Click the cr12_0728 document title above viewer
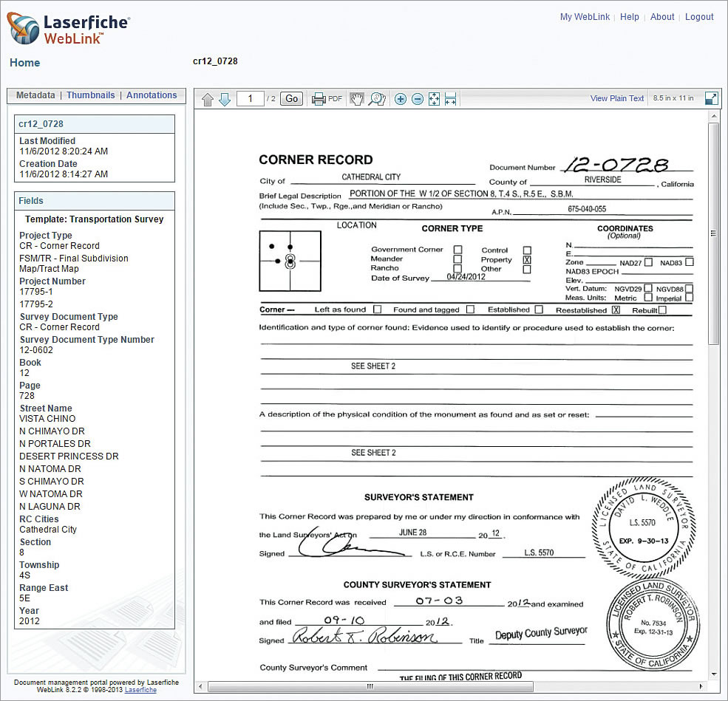Image resolution: width=728 pixels, height=701 pixels. pyautogui.click(x=215, y=61)
